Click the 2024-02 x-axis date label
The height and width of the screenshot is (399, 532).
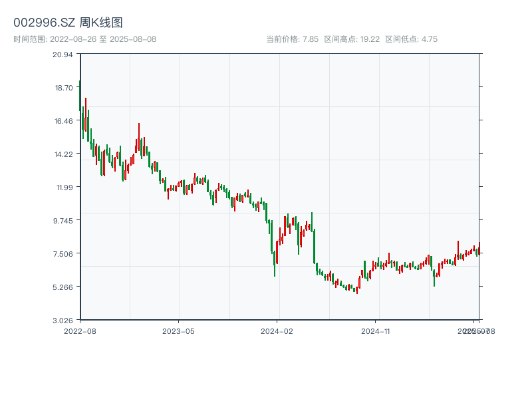point(277,331)
